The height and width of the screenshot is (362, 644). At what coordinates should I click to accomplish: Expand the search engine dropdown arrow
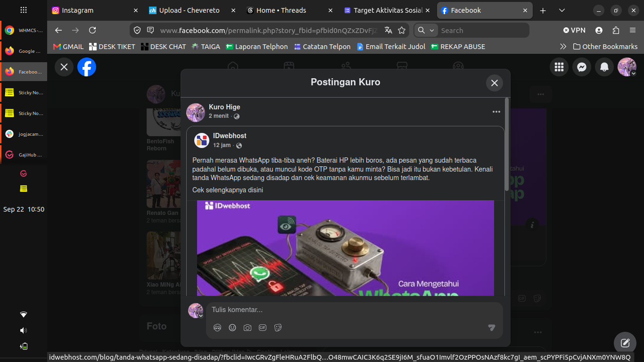pyautogui.click(x=432, y=30)
